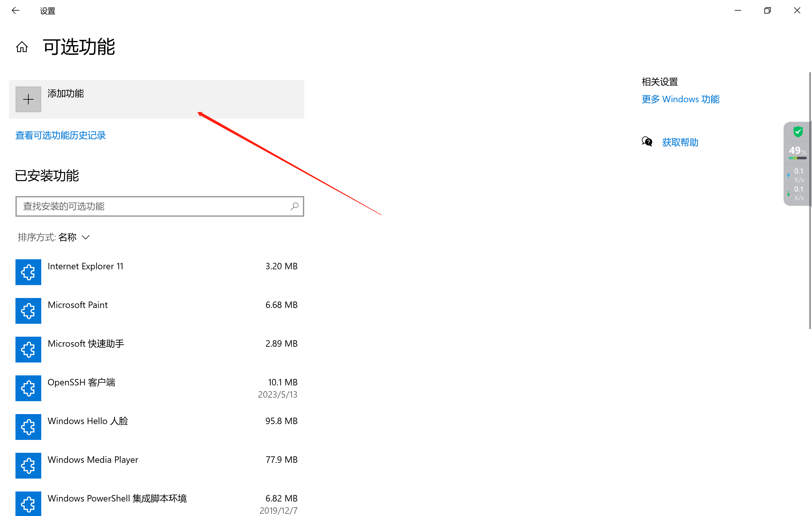Open Settings home via house icon
Viewport: 812px width, 516px height.
pos(22,47)
